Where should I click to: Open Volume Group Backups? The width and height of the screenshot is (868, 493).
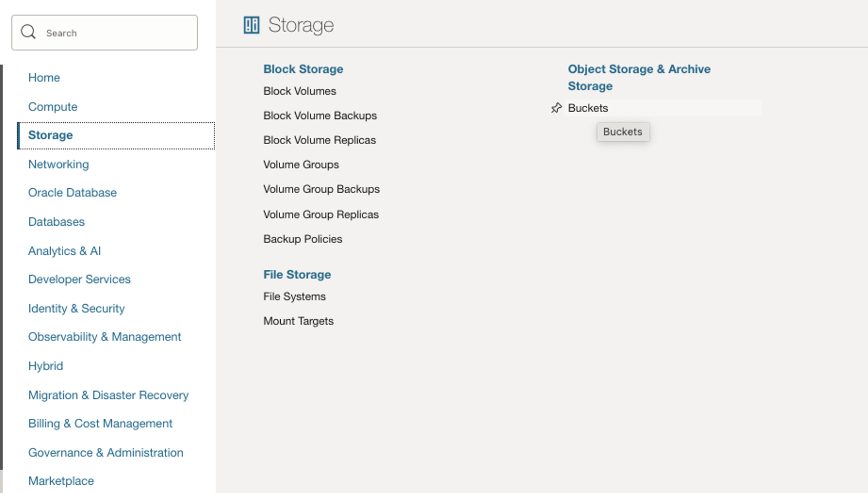(322, 189)
